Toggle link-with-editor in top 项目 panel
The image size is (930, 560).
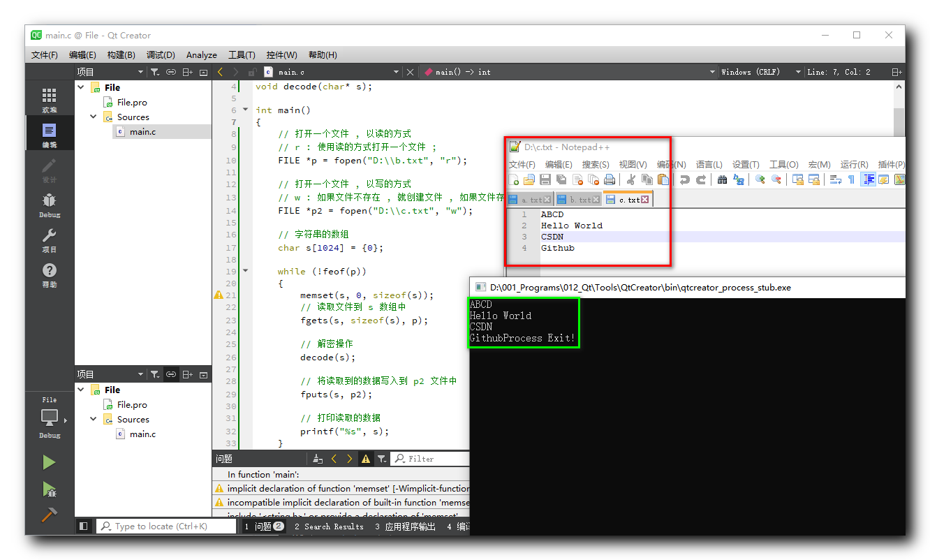pos(171,72)
